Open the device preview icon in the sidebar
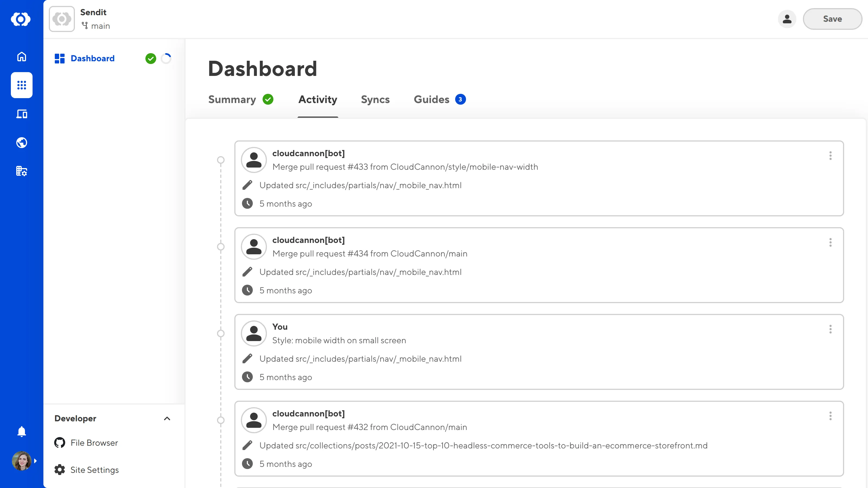Viewport: 868px width, 488px height. [21, 114]
